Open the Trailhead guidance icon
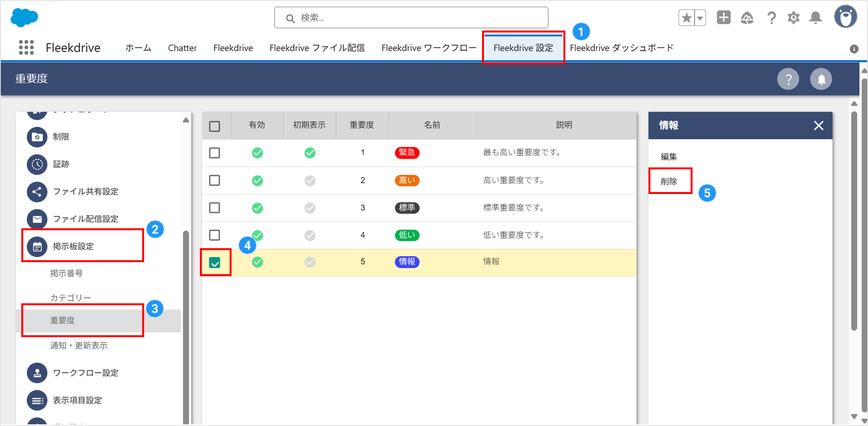Viewport: 868px width, 426px height. pyautogui.click(x=747, y=18)
